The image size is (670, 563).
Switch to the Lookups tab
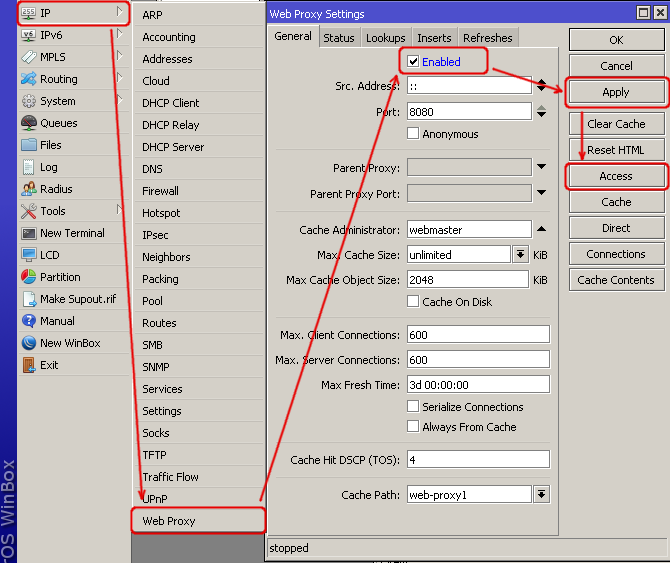[x=385, y=38]
